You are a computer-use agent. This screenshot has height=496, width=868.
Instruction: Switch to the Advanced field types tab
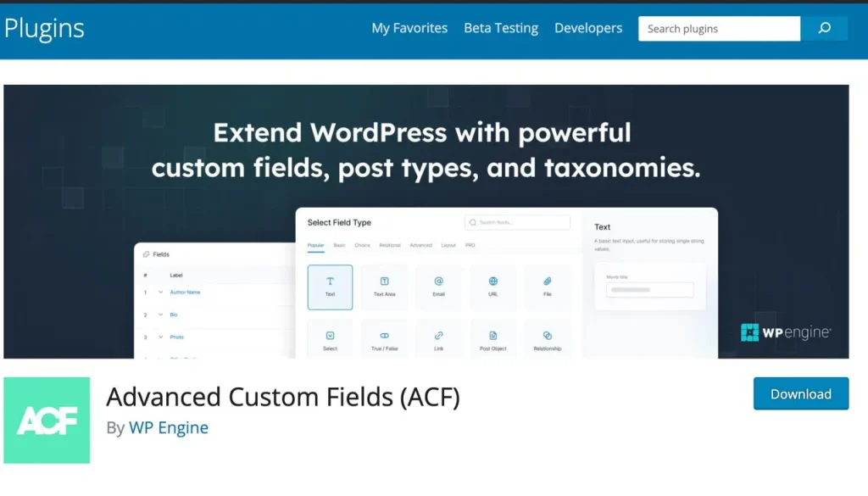[x=420, y=245]
